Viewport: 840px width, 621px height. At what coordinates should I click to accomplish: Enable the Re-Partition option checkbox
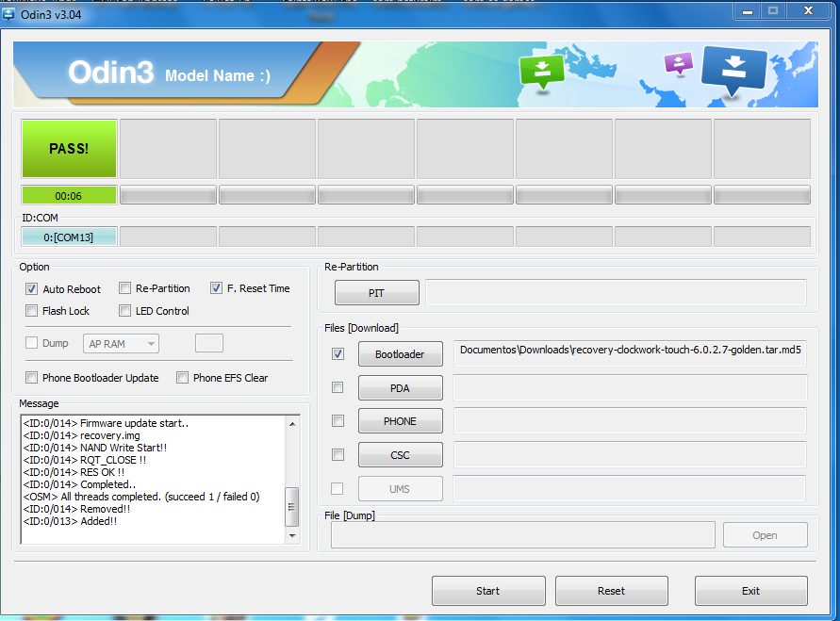124,288
